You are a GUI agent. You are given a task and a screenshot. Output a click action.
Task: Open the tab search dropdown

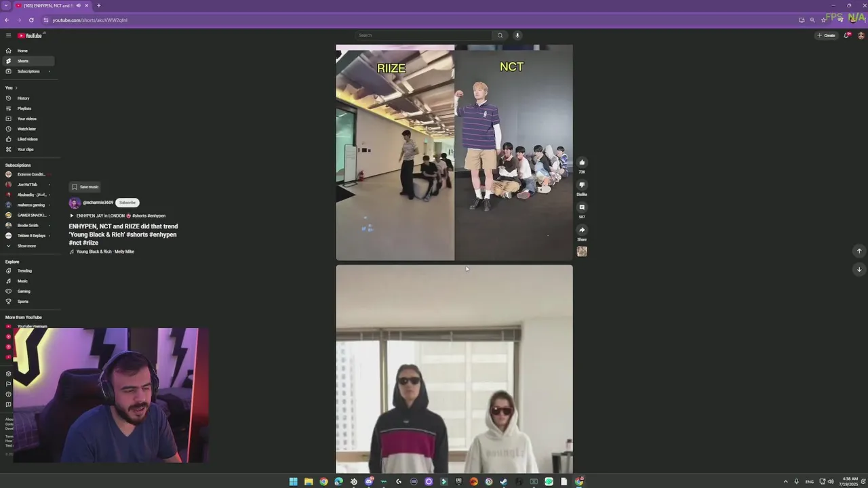[5, 5]
